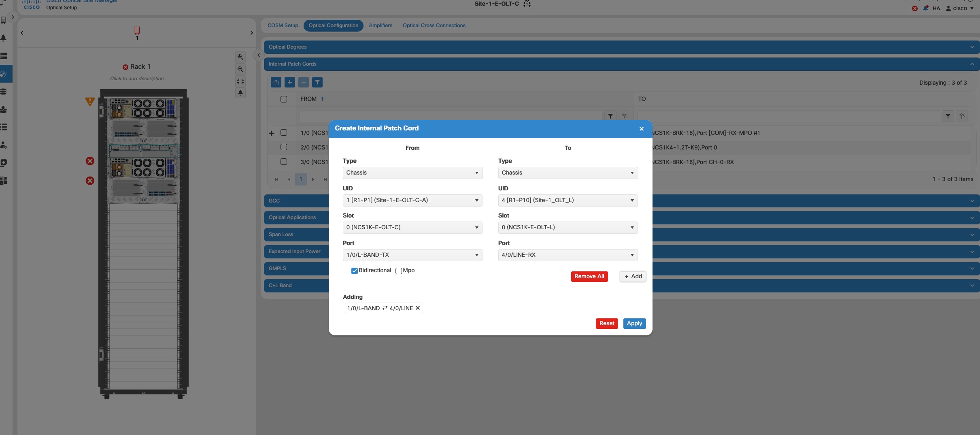
Task: Check the select-all box beside FROM
Action: coord(284,99)
